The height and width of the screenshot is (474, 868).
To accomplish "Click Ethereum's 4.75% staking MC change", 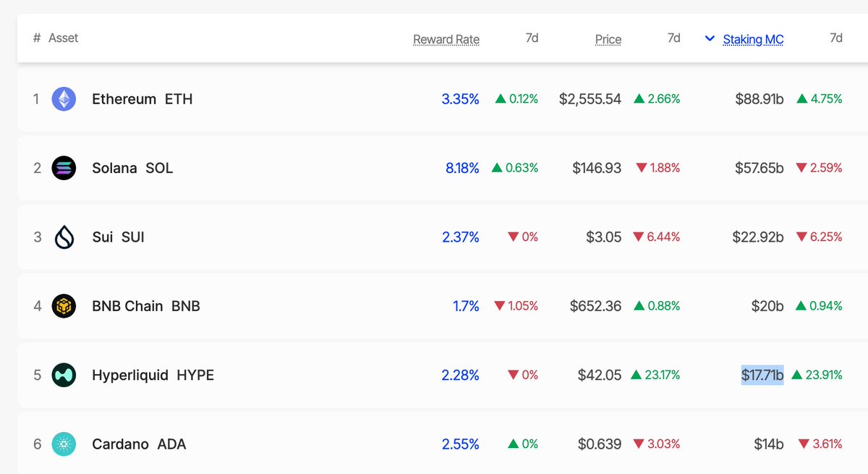I will pos(820,99).
